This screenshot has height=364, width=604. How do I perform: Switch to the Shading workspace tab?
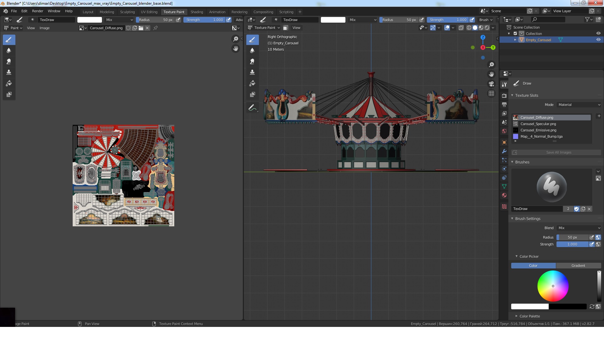pyautogui.click(x=197, y=12)
